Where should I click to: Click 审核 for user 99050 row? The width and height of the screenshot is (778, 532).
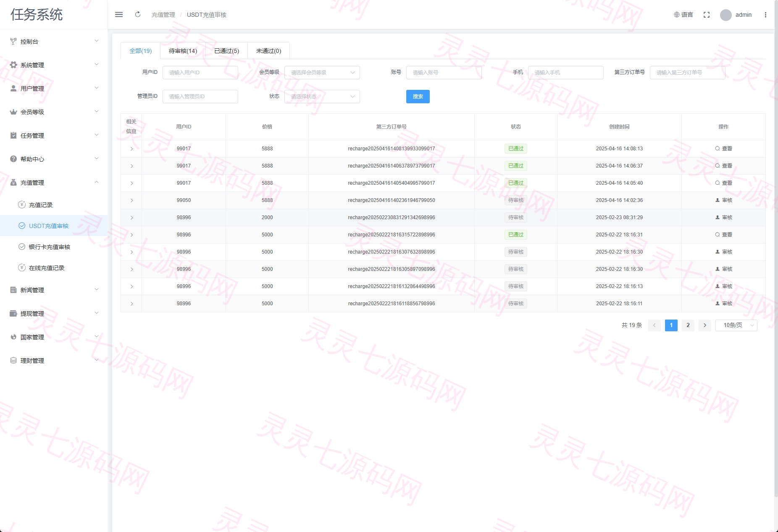point(723,200)
